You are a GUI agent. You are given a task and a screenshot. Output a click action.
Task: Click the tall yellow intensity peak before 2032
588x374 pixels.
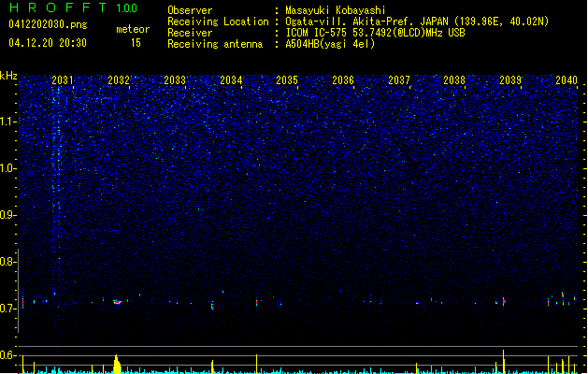pyautogui.click(x=117, y=365)
